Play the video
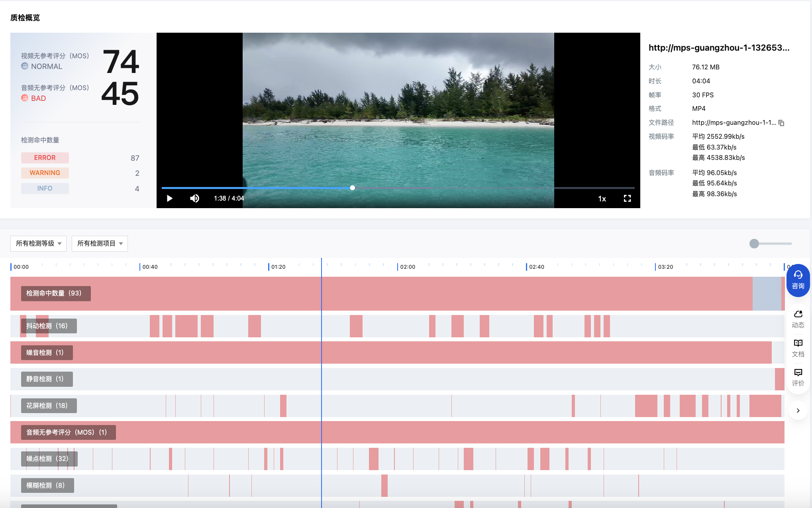Viewport: 812px width, 508px height. tap(169, 199)
